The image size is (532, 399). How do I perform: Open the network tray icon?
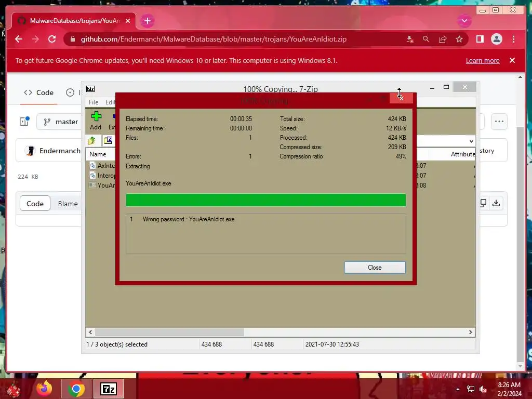[471, 389]
